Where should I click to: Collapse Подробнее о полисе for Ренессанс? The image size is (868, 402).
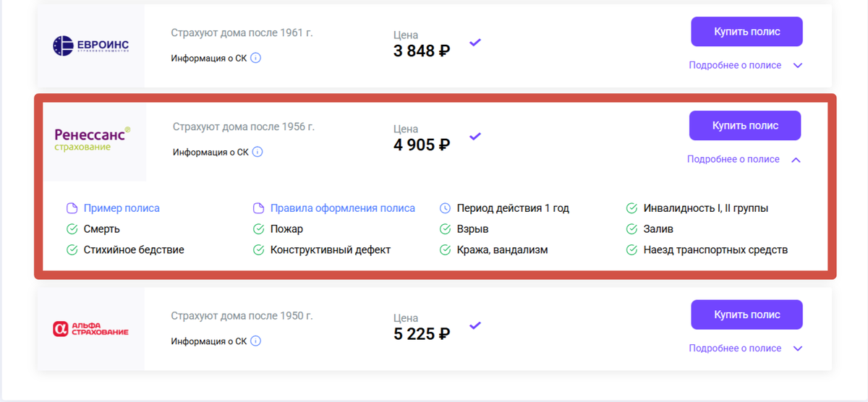(x=744, y=159)
